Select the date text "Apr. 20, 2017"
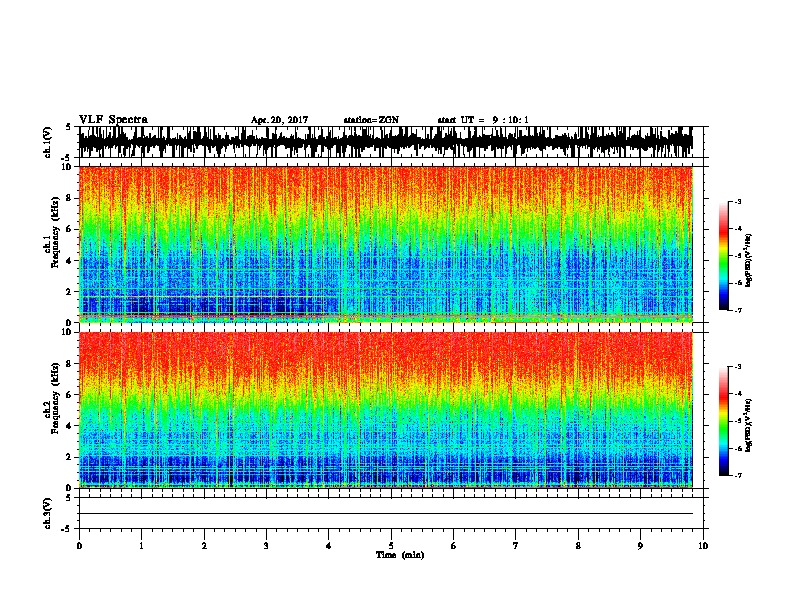The image size is (792, 612). click(279, 120)
